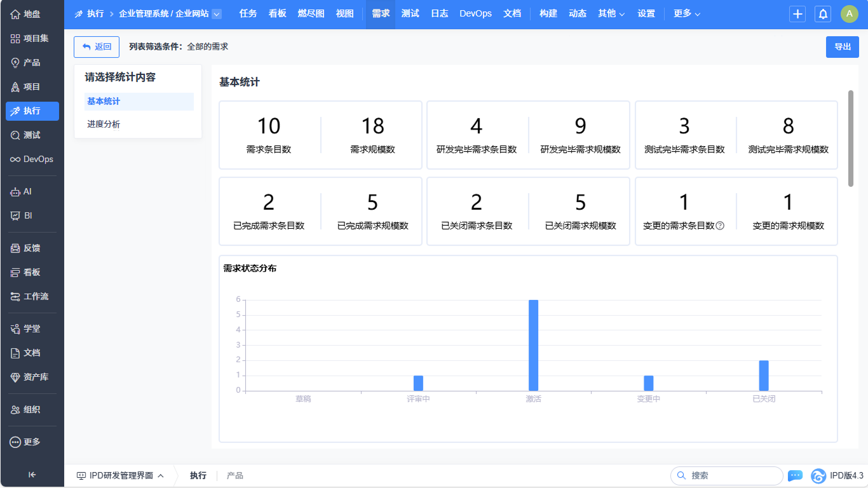
Task: Select 进度分析 statistics option
Action: [x=104, y=124]
